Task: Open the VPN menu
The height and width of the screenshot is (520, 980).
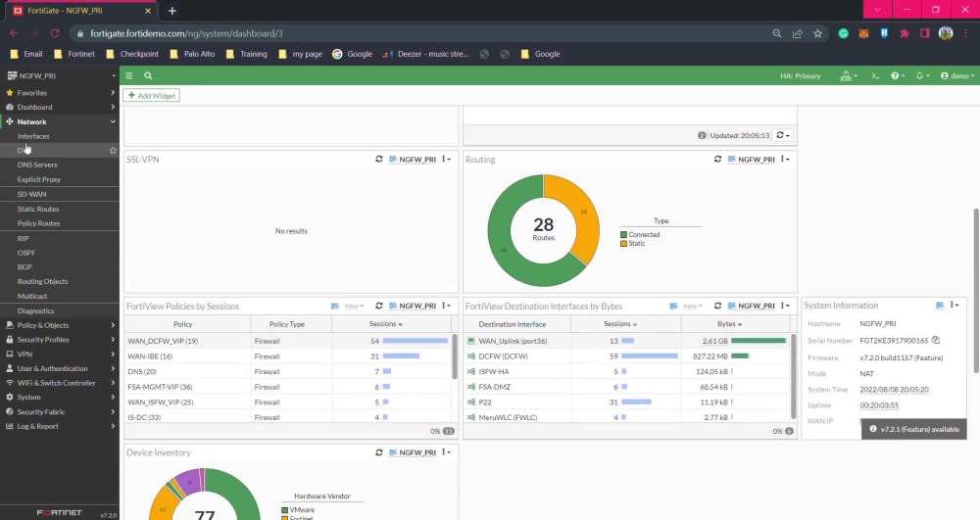Action: pos(60,354)
